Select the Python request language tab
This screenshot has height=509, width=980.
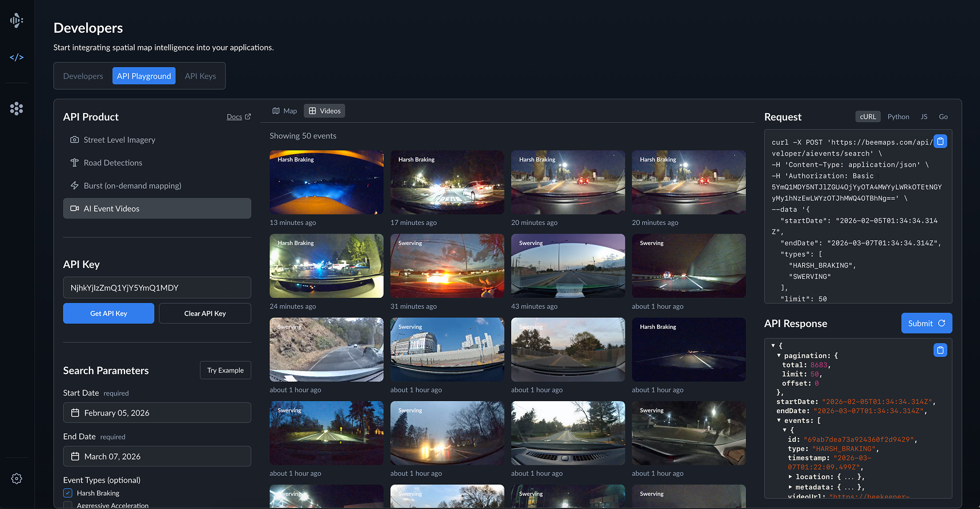coord(898,116)
